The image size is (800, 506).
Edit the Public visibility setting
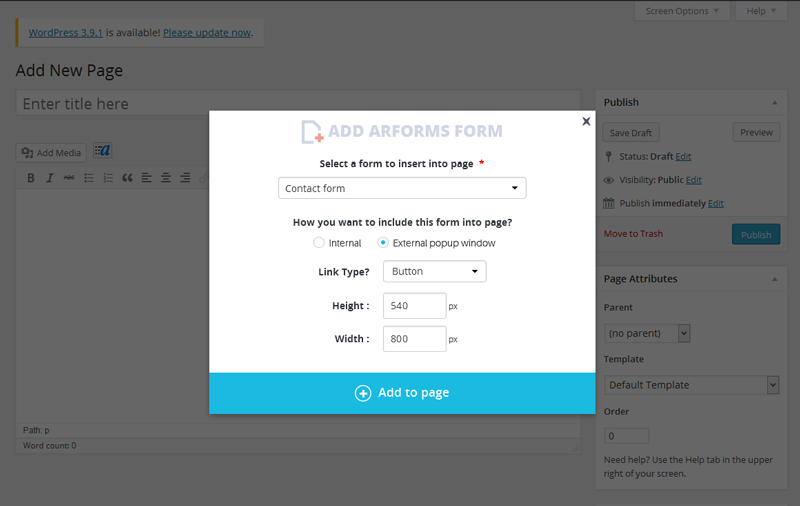[x=693, y=180]
